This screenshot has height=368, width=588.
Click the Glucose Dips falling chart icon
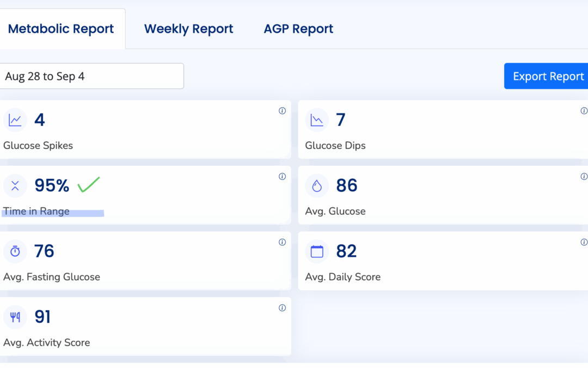click(x=317, y=120)
